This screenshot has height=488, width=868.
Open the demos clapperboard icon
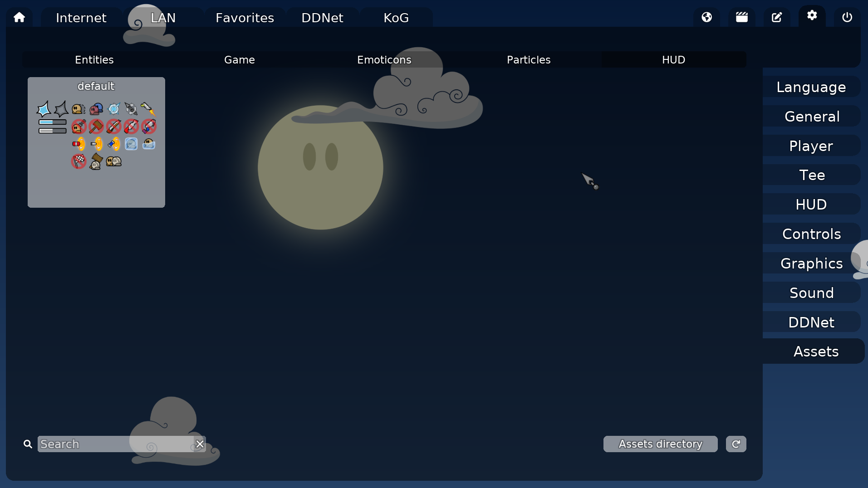[742, 17]
